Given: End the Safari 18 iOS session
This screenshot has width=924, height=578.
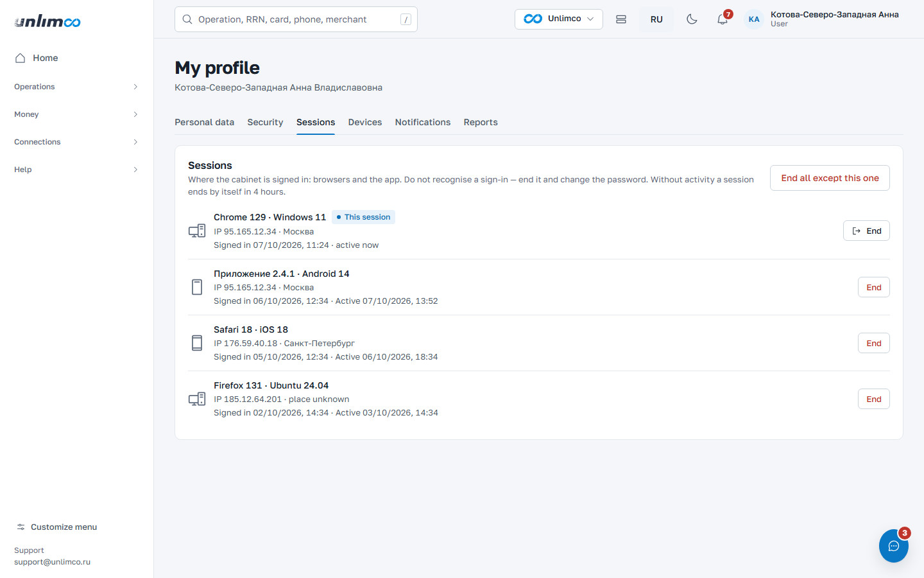Looking at the screenshot, I should 874,343.
